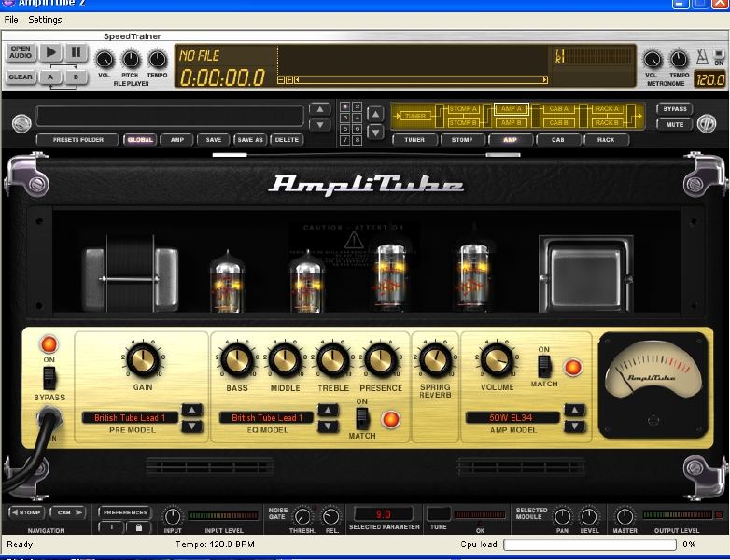
Task: Pause audio playback
Action: tap(76, 53)
